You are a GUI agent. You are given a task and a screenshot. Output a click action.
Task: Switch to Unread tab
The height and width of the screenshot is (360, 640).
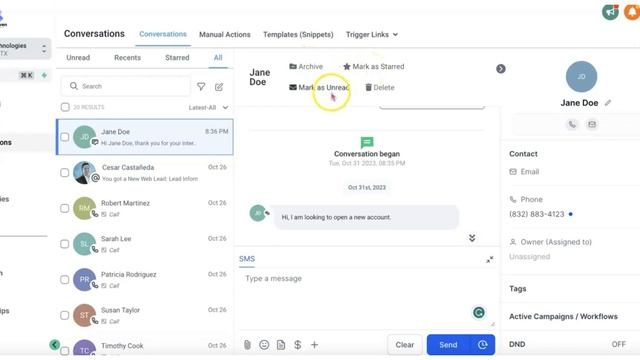[x=78, y=58]
